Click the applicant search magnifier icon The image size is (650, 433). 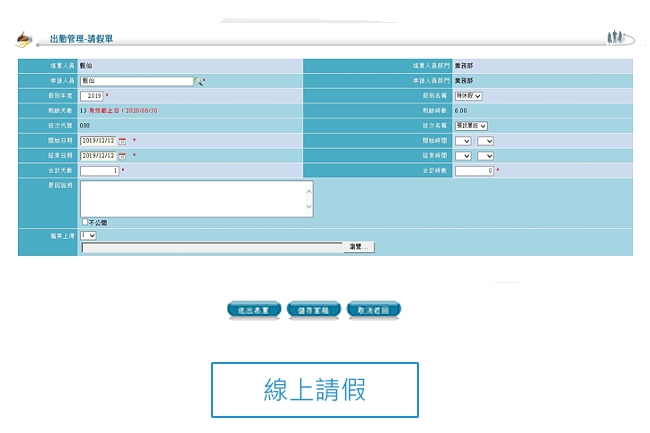200,81
